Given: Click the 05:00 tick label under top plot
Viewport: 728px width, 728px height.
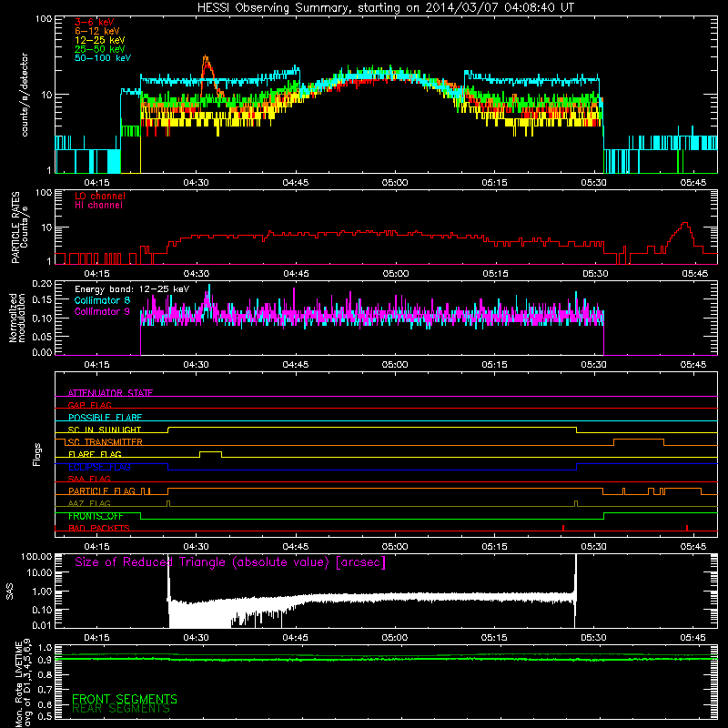Looking at the screenshot, I should point(395,183).
